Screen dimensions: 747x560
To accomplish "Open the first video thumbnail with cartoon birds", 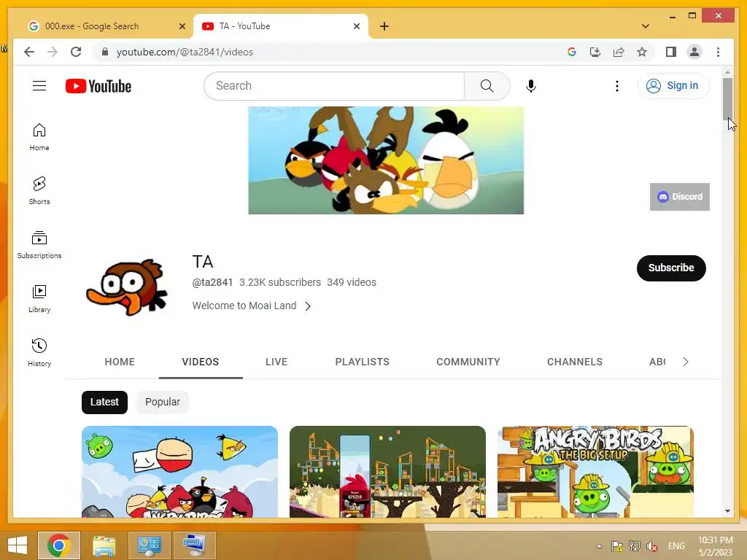I will click(x=179, y=472).
